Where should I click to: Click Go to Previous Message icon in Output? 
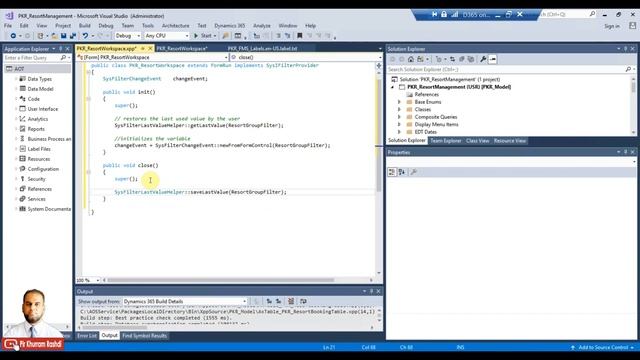(269, 301)
